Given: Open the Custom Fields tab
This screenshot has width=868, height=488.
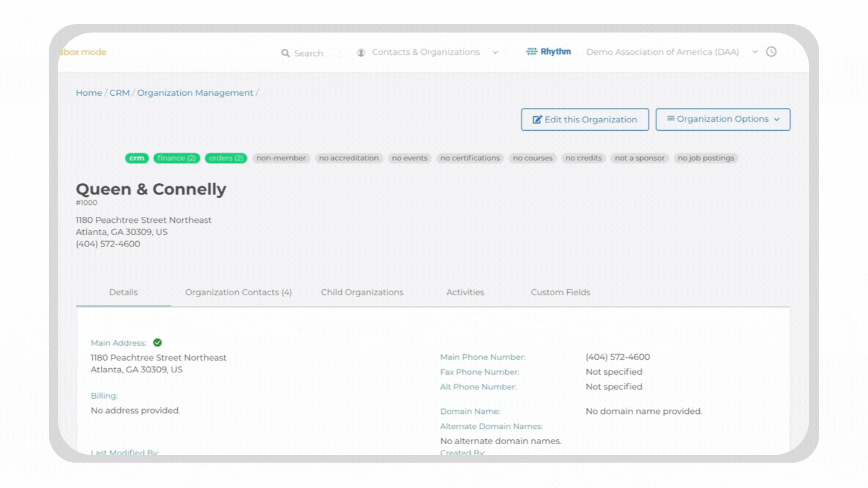Looking at the screenshot, I should pyautogui.click(x=560, y=292).
